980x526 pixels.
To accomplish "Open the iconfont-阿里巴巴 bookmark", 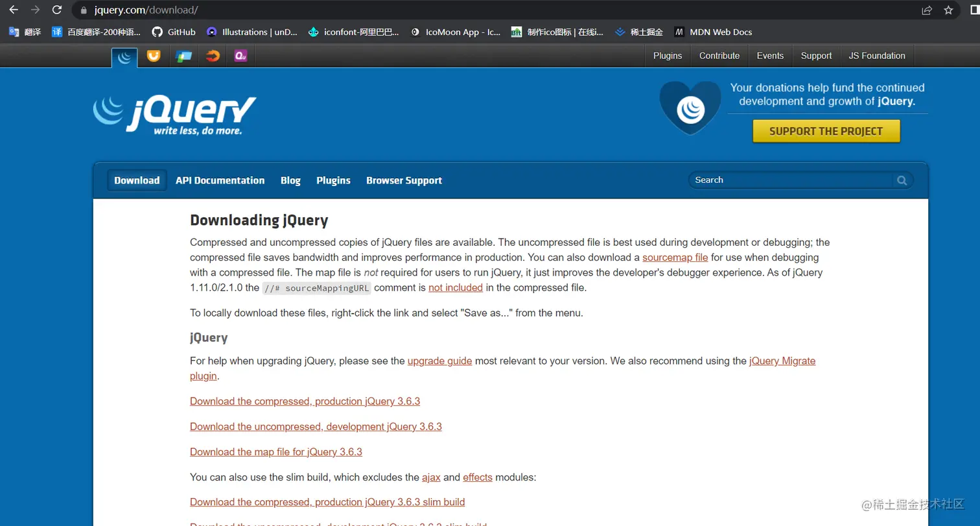I will [x=354, y=32].
